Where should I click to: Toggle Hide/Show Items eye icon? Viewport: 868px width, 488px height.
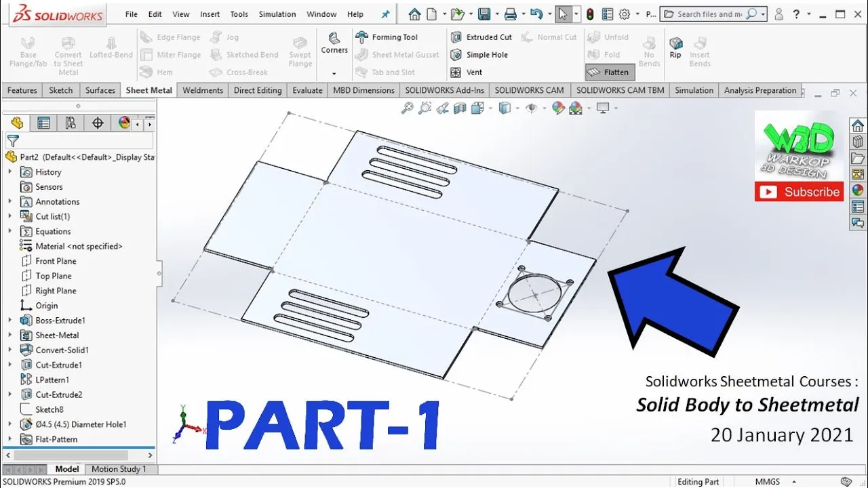coord(532,108)
